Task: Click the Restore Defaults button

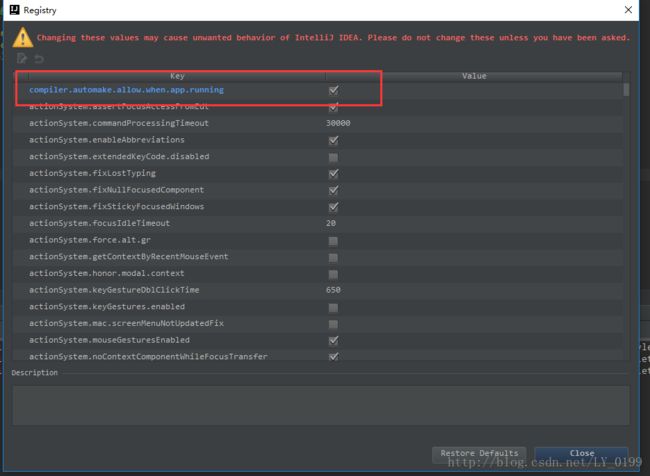Action: (x=479, y=453)
